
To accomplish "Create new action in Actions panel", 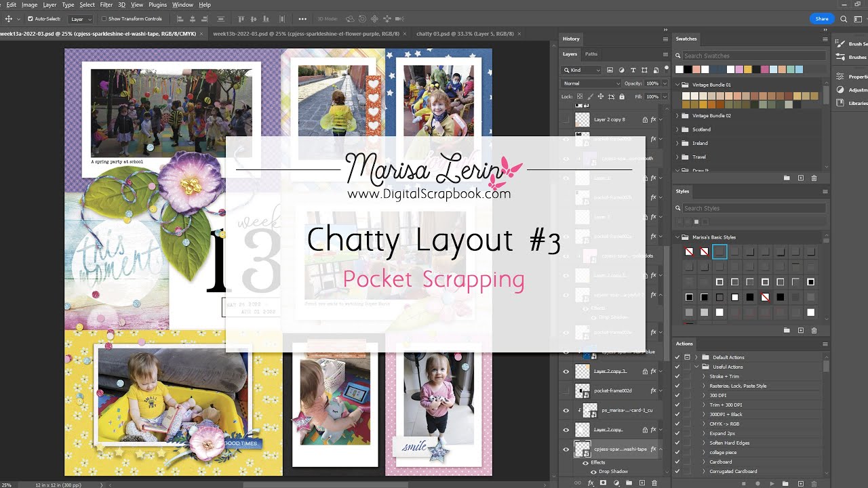I will pos(800,483).
